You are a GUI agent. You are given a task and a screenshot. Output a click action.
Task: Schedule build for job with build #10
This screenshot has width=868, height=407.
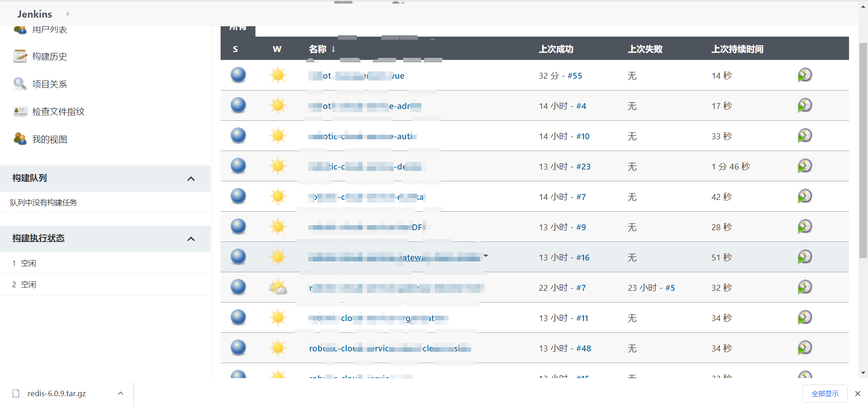tap(805, 136)
